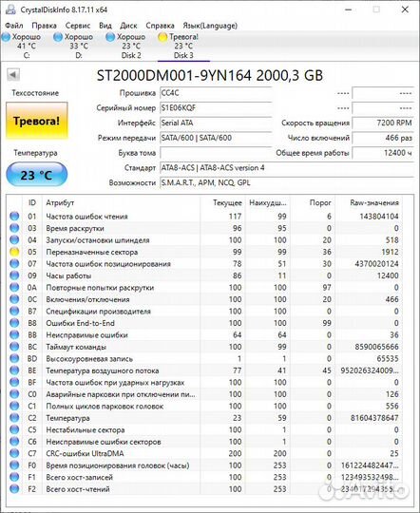Click the Возможности field S.M.A.R.T., APM
Viewport: 420px width, 513px height.
point(287,183)
